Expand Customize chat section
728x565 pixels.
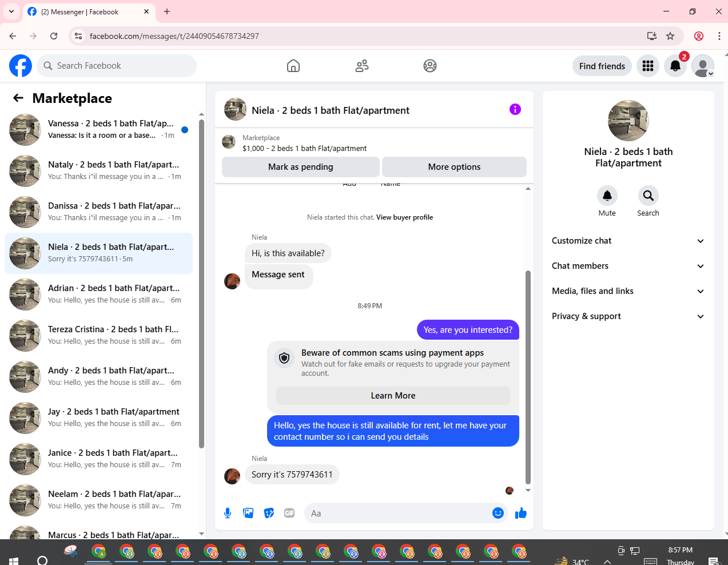point(628,241)
